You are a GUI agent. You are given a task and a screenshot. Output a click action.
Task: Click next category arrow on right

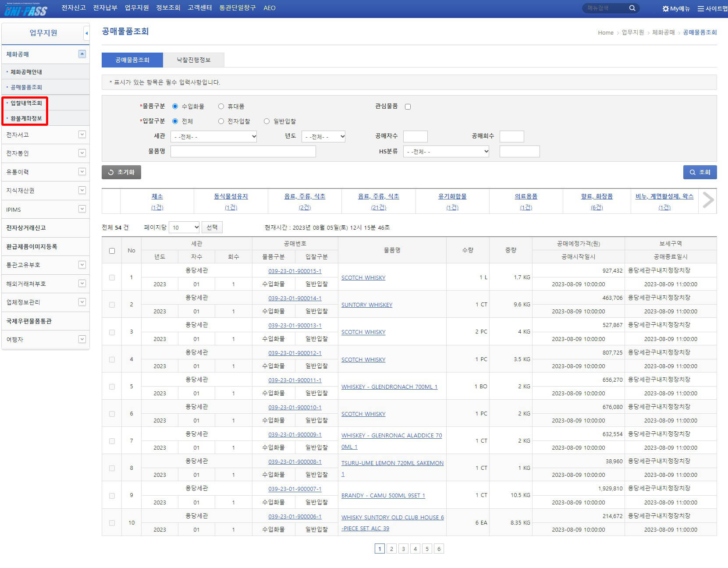tap(708, 200)
